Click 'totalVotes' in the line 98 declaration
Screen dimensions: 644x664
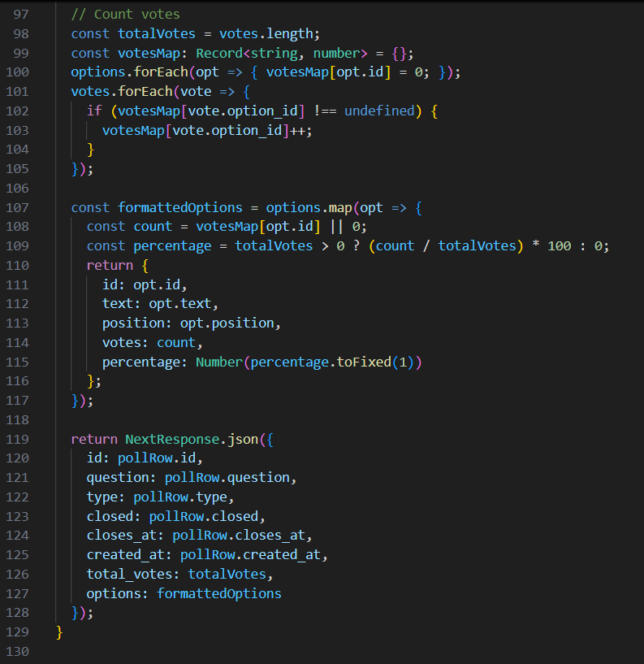tap(157, 34)
